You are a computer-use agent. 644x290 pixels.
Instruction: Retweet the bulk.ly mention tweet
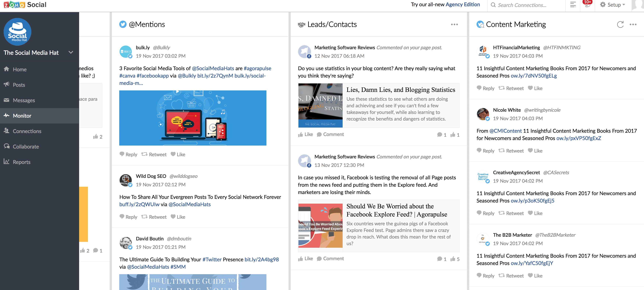(154, 154)
